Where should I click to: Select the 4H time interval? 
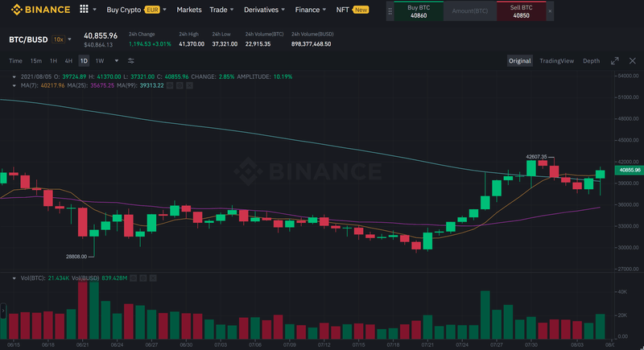pos(68,61)
